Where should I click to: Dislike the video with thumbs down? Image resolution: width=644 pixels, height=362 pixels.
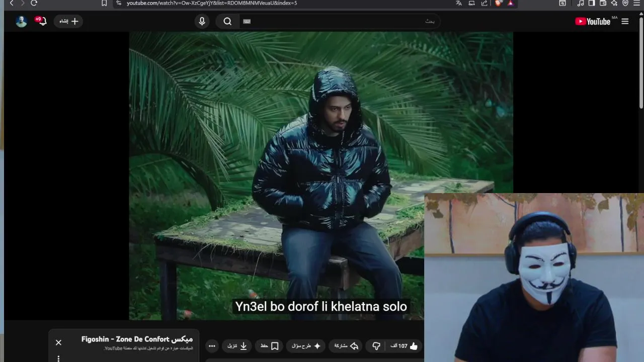pyautogui.click(x=376, y=346)
